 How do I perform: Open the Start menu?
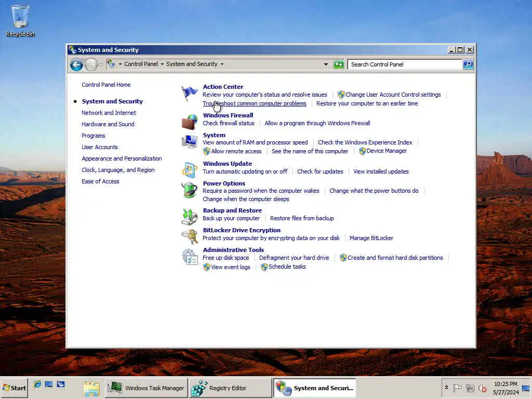[x=14, y=388]
